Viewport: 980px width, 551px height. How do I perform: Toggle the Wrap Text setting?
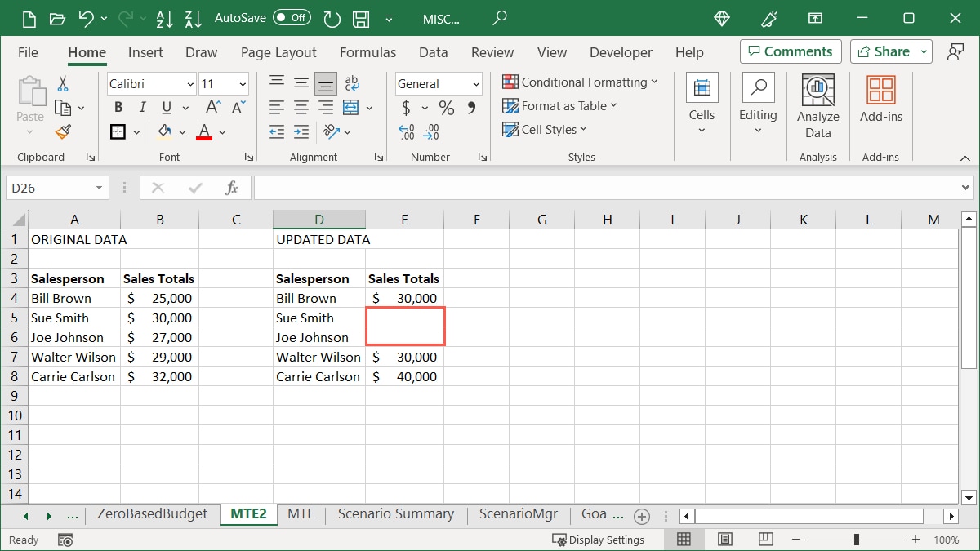[351, 82]
